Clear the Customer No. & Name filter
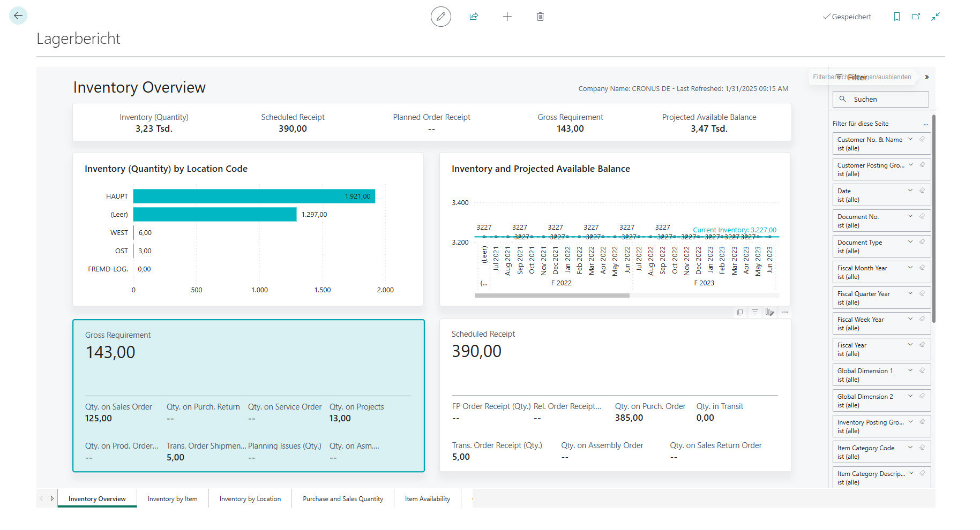 (922, 139)
